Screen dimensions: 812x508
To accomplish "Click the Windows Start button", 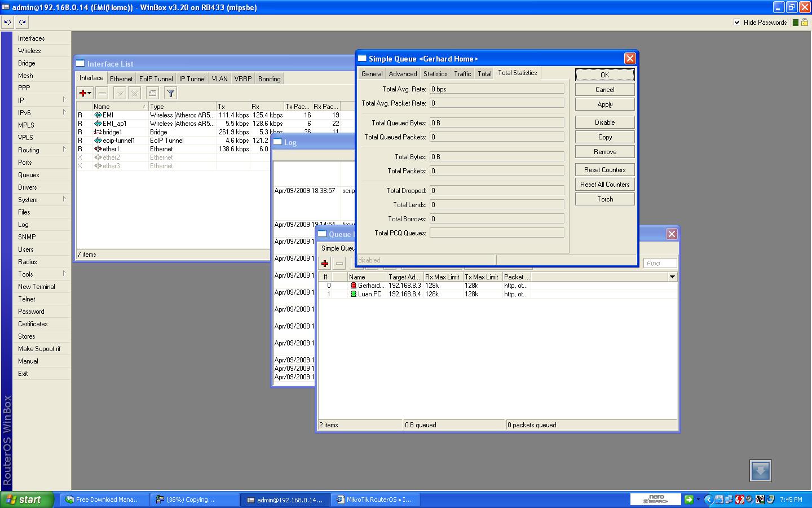I will (x=27, y=500).
